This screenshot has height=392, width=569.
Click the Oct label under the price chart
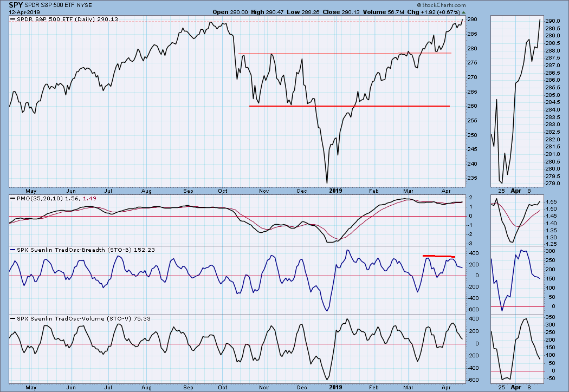coord(222,191)
